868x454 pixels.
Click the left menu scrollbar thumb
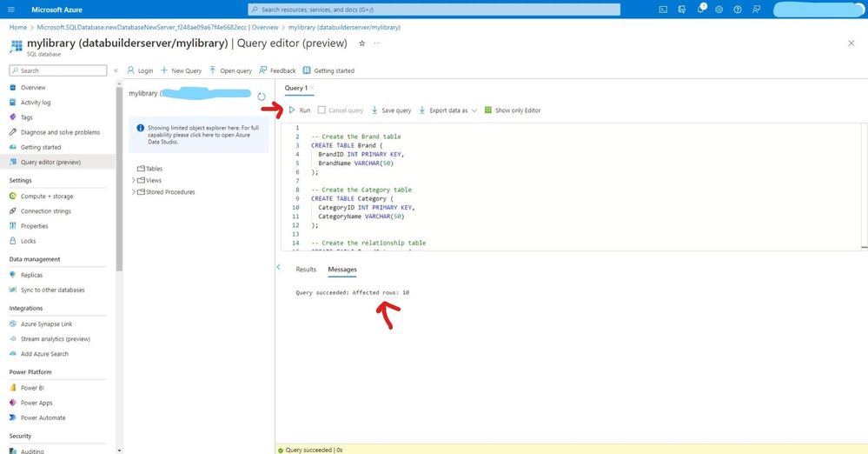(x=119, y=179)
